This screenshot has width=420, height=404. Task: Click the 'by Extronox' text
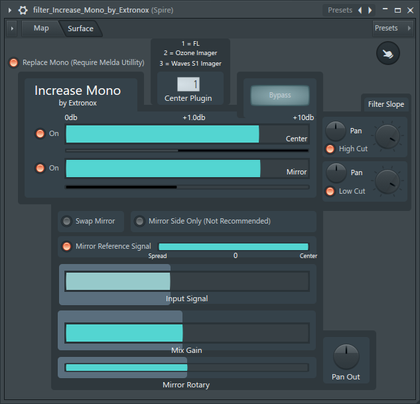point(78,103)
